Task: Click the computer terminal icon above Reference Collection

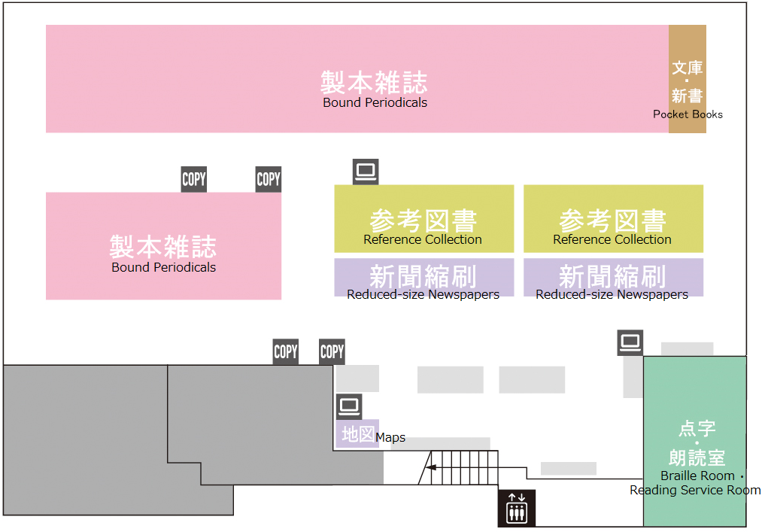Action: click(x=366, y=172)
